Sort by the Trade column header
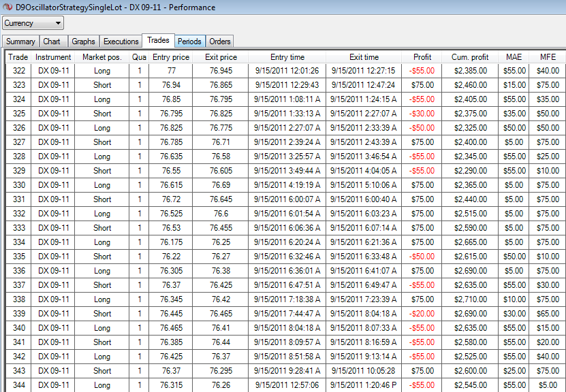 [x=18, y=57]
